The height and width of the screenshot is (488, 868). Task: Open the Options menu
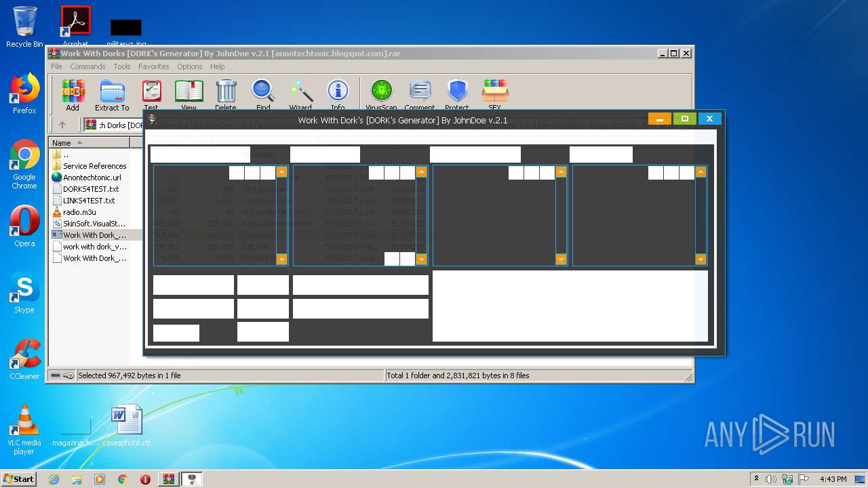pyautogui.click(x=190, y=66)
